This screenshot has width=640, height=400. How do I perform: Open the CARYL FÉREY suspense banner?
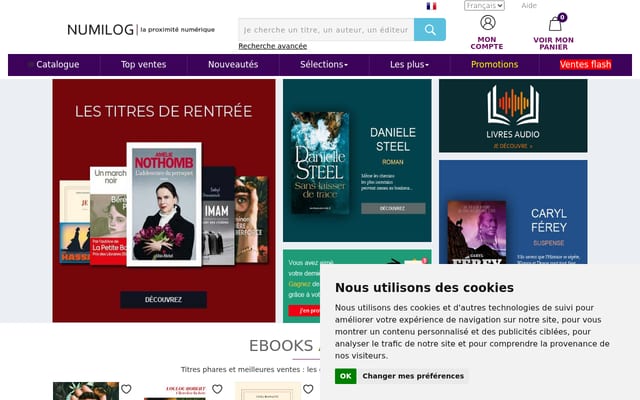point(513,212)
